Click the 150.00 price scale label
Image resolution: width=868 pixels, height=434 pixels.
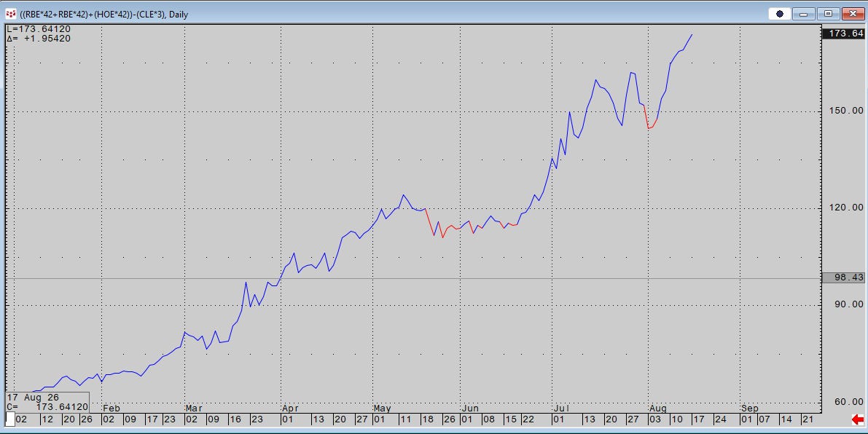click(846, 111)
